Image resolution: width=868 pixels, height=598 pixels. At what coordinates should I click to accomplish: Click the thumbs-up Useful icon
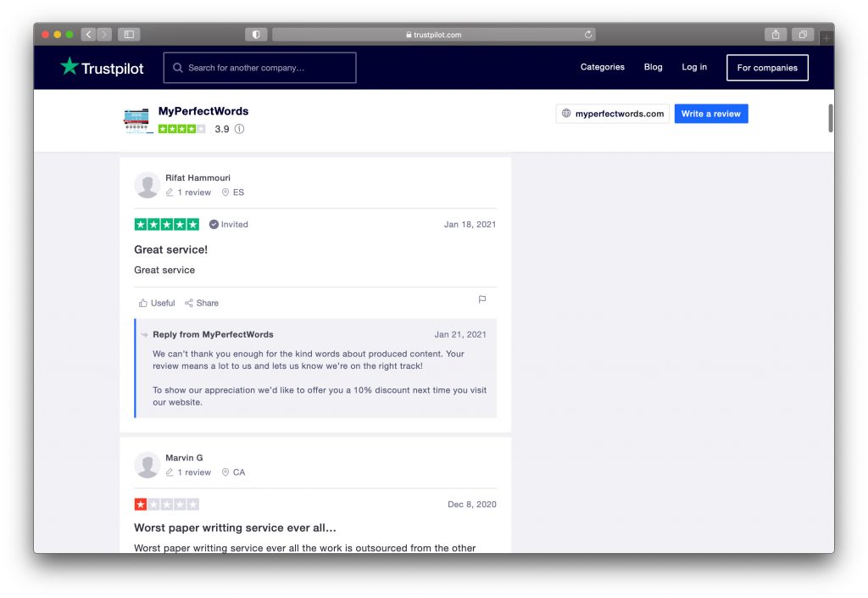[x=142, y=303]
